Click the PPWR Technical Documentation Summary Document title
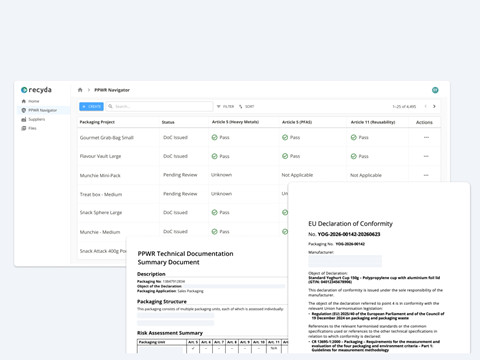This screenshot has height=360, width=480. [185, 258]
